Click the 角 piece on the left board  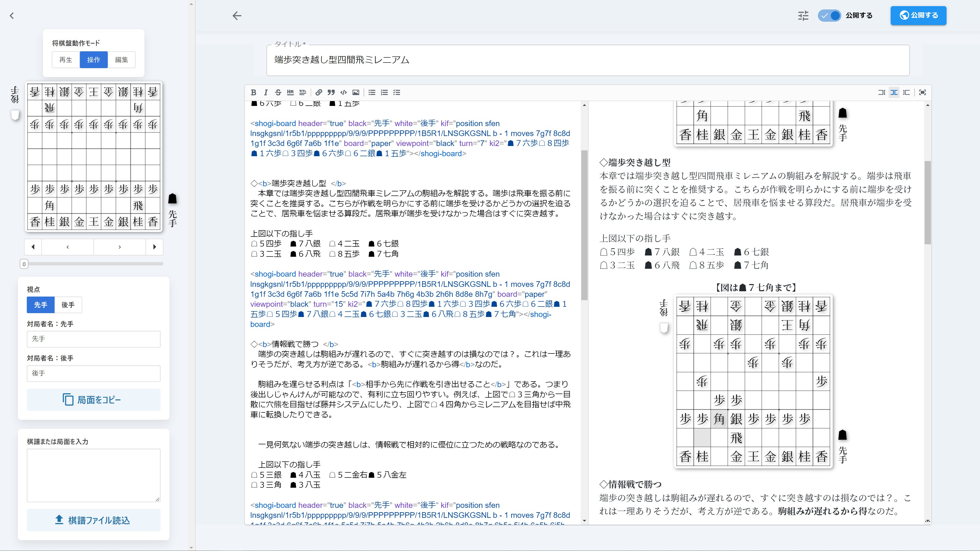(x=50, y=205)
